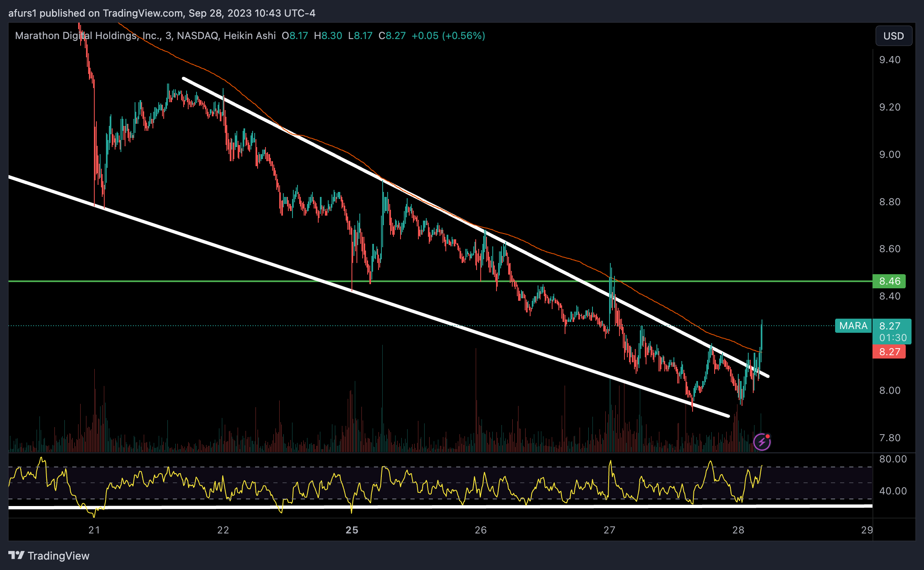Click the 8.00 price axis label
924x570 pixels.
(x=890, y=391)
